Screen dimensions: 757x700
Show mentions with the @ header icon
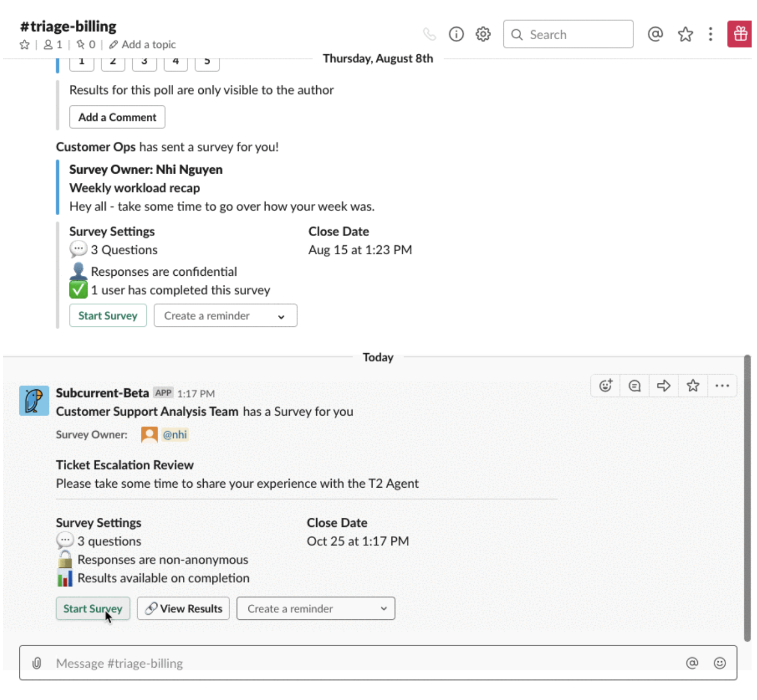point(655,34)
